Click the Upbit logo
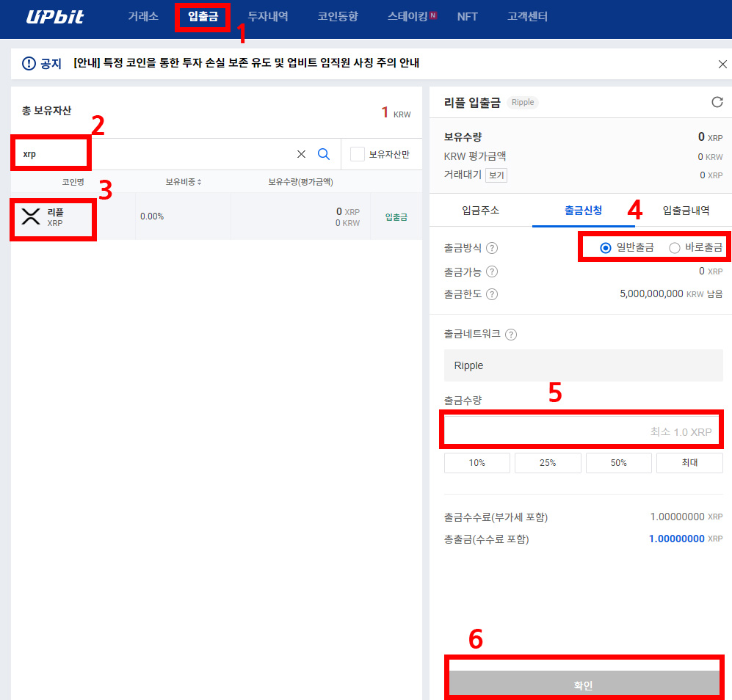 (54, 17)
